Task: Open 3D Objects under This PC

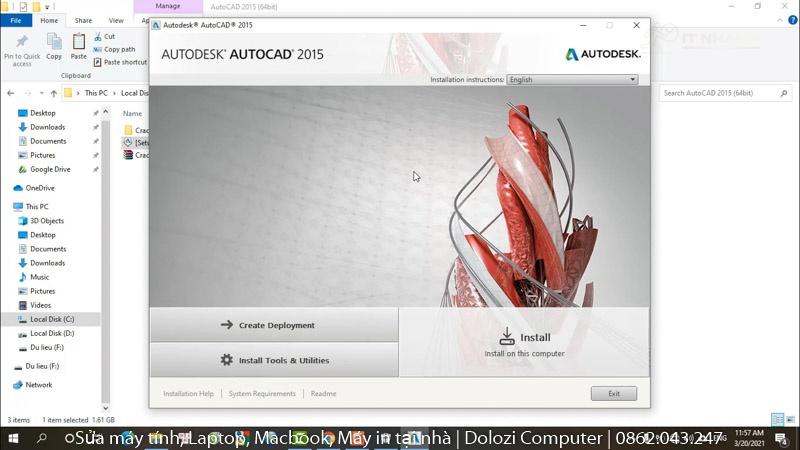Action: (x=47, y=221)
